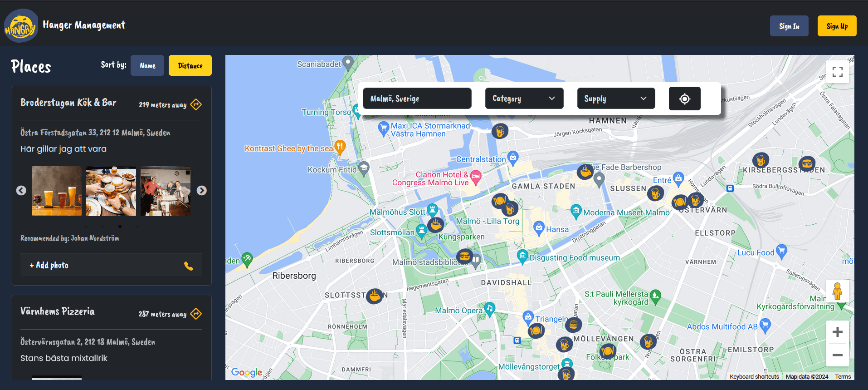Click address Östervärnsgatan 2
The image size is (868, 390).
click(88, 342)
